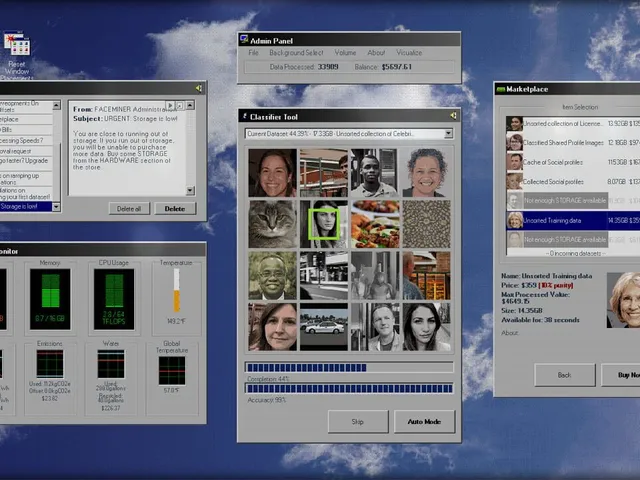Screen dimensions: 640x480
Task: Expand the Current Dataset dropdown
Action: click(x=349, y=133)
